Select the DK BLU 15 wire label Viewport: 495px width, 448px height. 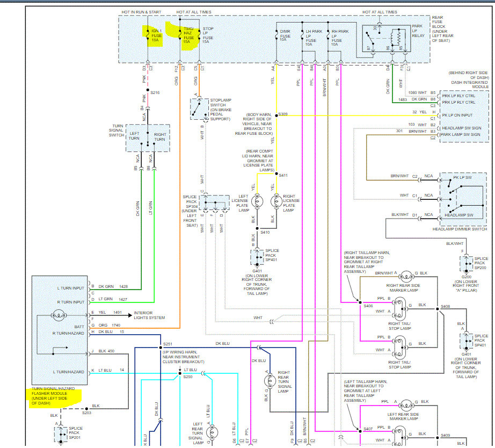click(x=111, y=332)
